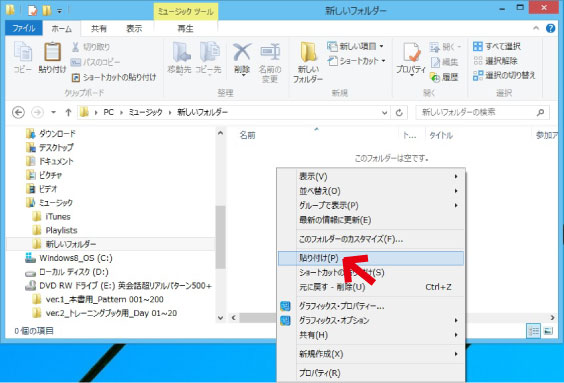
Task: Choose プロパティ(R) in context menu
Action: tap(371, 373)
